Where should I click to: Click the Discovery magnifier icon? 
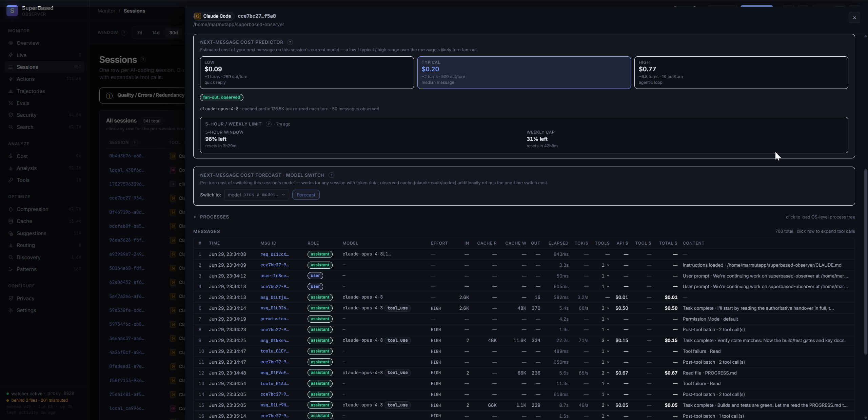[x=11, y=257]
